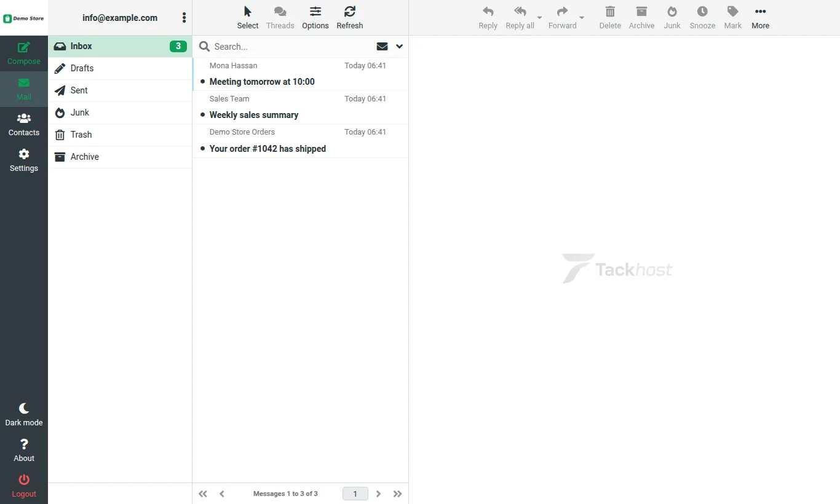Open the Junk folder
The height and width of the screenshot is (504, 840).
point(120,112)
